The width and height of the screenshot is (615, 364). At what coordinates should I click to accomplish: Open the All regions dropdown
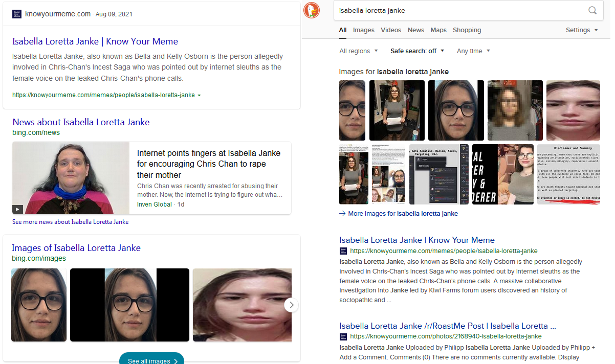(359, 51)
